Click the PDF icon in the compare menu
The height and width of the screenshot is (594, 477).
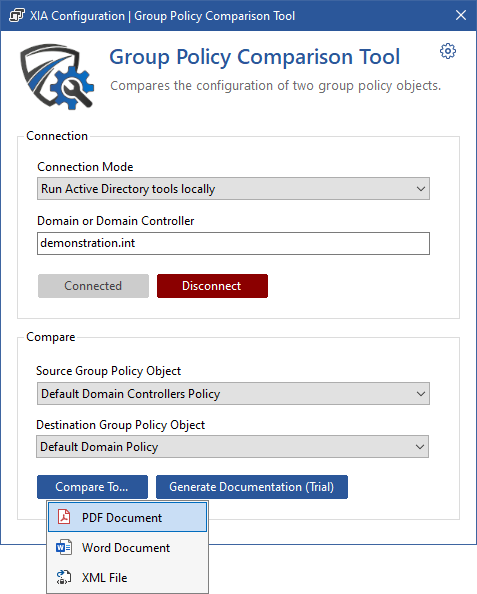click(64, 517)
